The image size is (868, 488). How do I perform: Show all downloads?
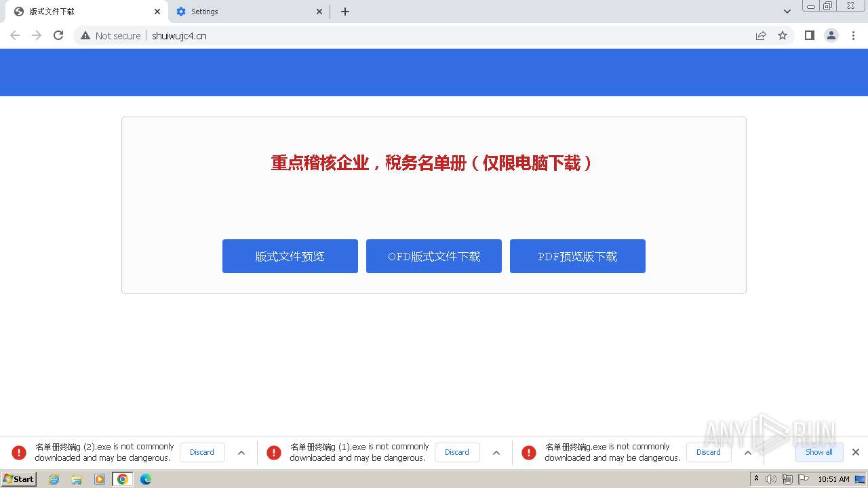819,452
